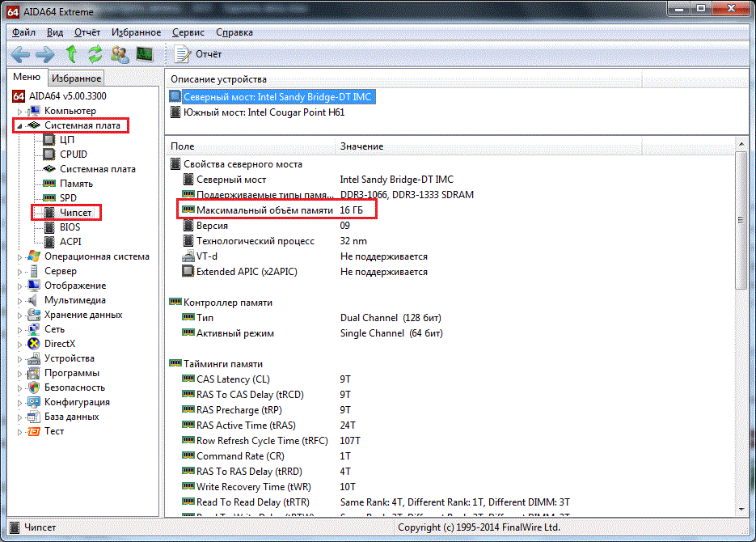Image resolution: width=756 pixels, height=542 pixels.
Task: Click the Описание устройства column header
Action: tap(404, 79)
